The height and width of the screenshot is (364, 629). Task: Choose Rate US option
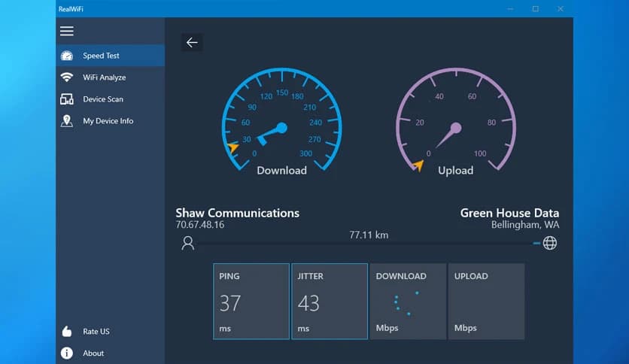[x=111, y=331]
